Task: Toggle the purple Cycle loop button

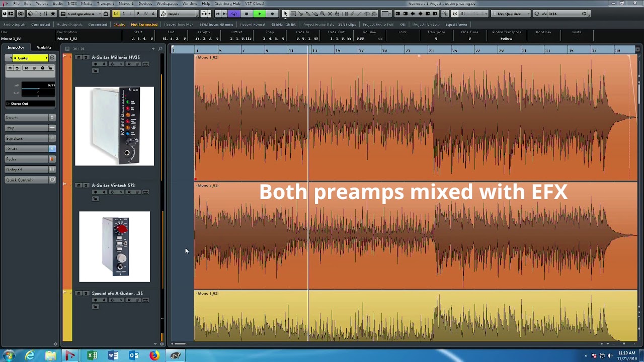Action: [234, 14]
